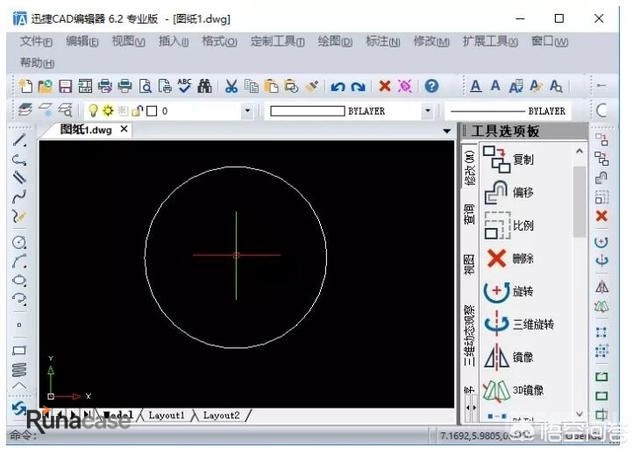Select the Rectangle draw tool
640x455 pixels.
pyautogui.click(x=19, y=350)
